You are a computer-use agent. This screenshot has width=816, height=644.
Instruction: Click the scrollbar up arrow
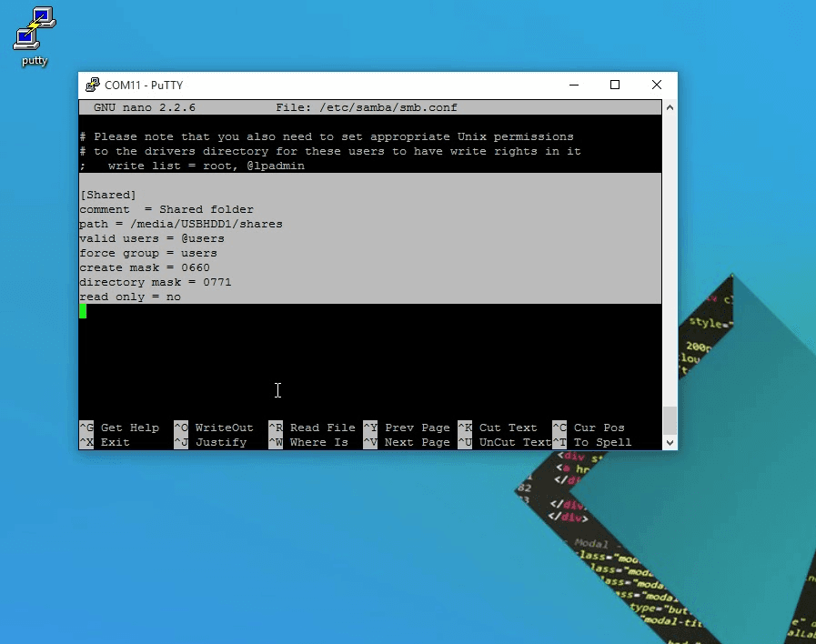[670, 106]
